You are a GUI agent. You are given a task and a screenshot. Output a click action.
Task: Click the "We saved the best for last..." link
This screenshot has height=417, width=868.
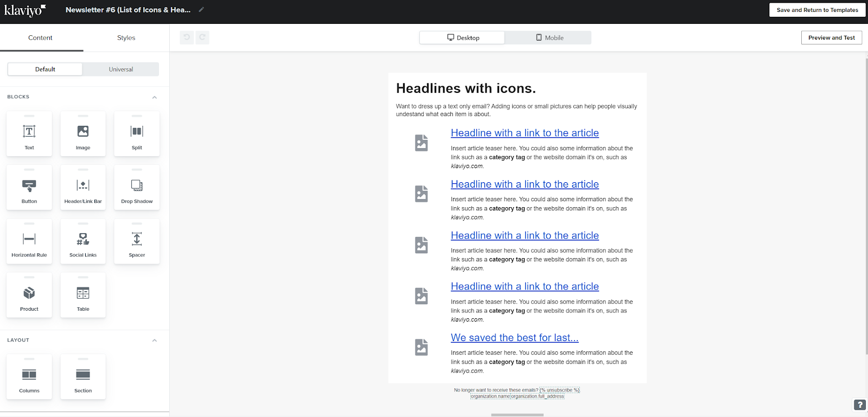[x=514, y=338]
